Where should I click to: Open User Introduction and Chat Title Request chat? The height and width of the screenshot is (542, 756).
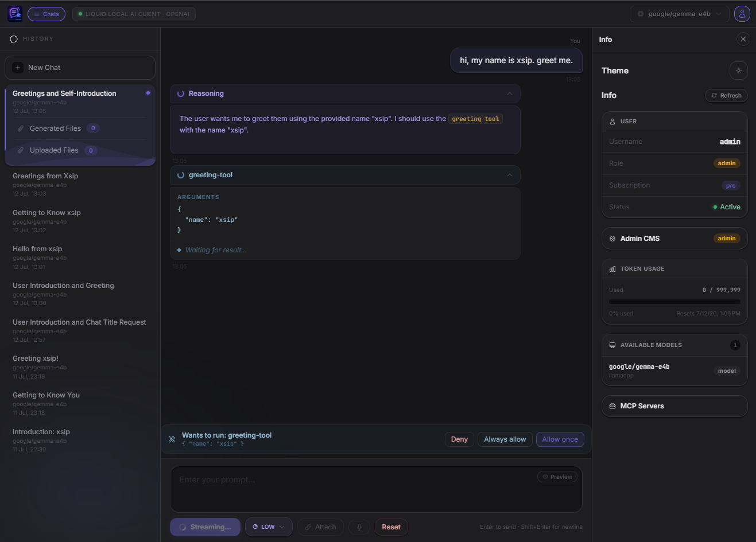pos(80,330)
